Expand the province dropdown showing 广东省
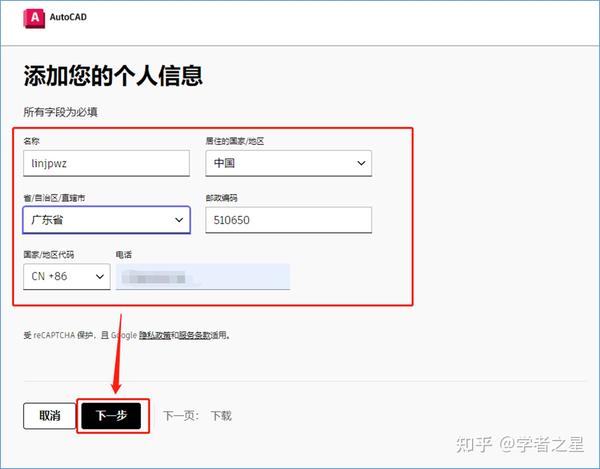This screenshot has width=600, height=469. [x=106, y=220]
